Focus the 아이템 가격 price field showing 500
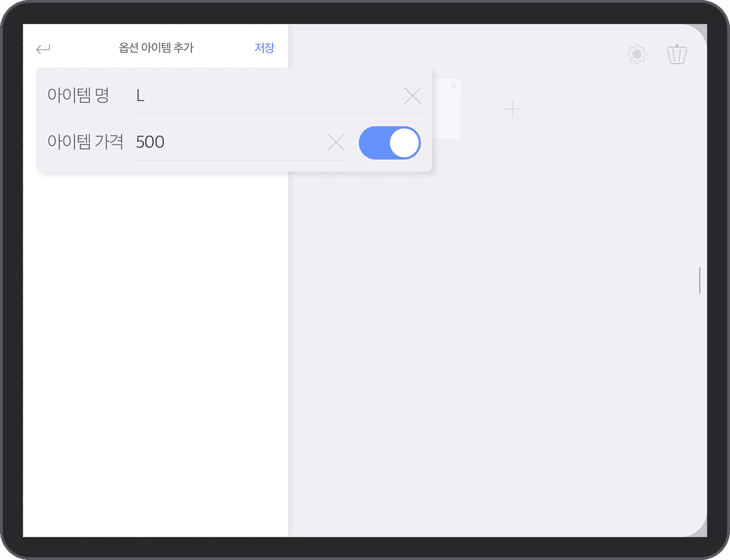The width and height of the screenshot is (730, 560). coord(218,142)
